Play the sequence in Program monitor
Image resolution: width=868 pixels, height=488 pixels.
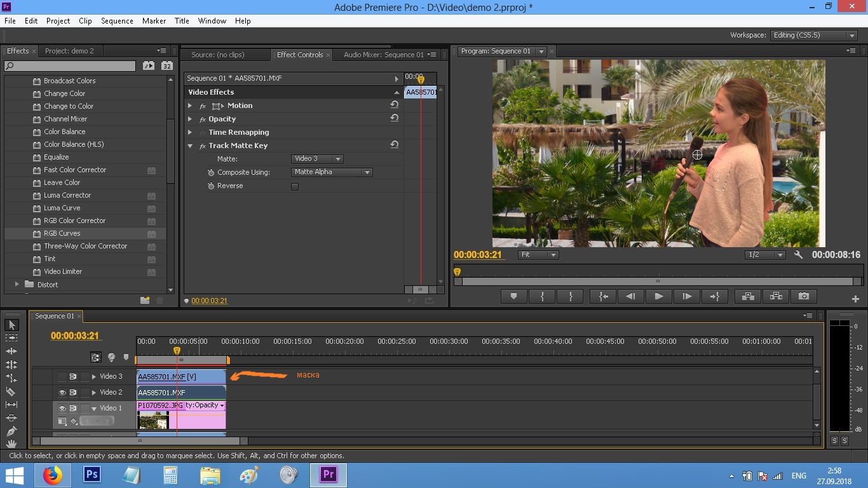tap(658, 296)
